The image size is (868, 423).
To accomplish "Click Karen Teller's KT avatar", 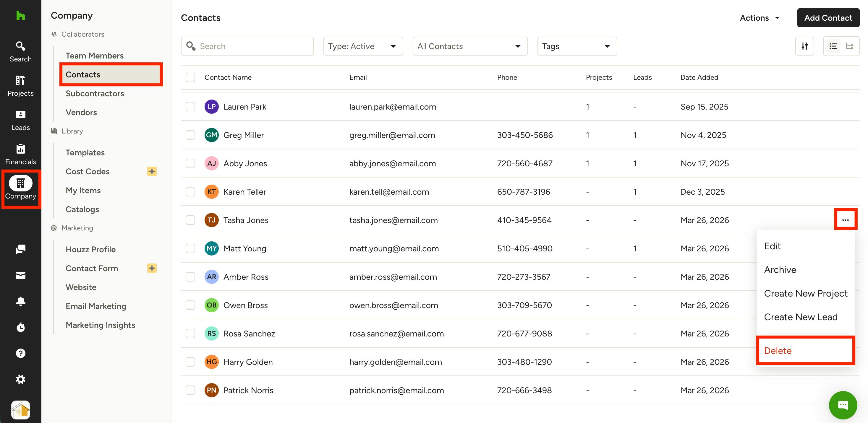I will [x=212, y=192].
